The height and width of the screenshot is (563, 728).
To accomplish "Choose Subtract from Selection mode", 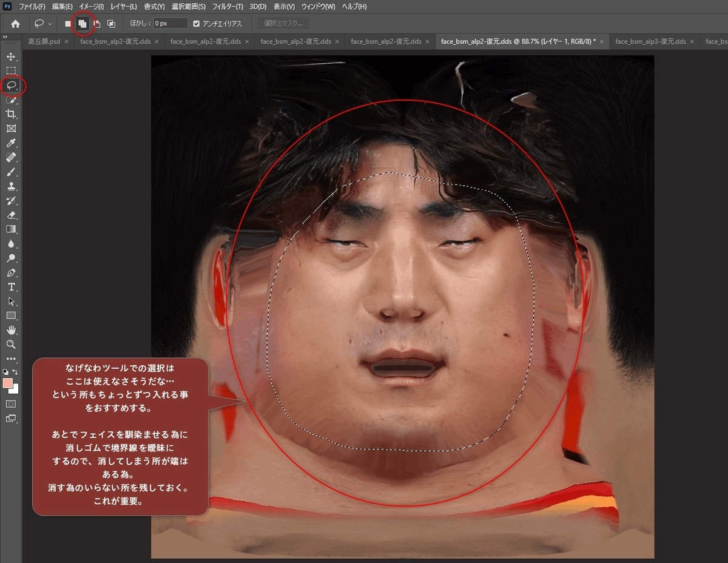I will 97,24.
